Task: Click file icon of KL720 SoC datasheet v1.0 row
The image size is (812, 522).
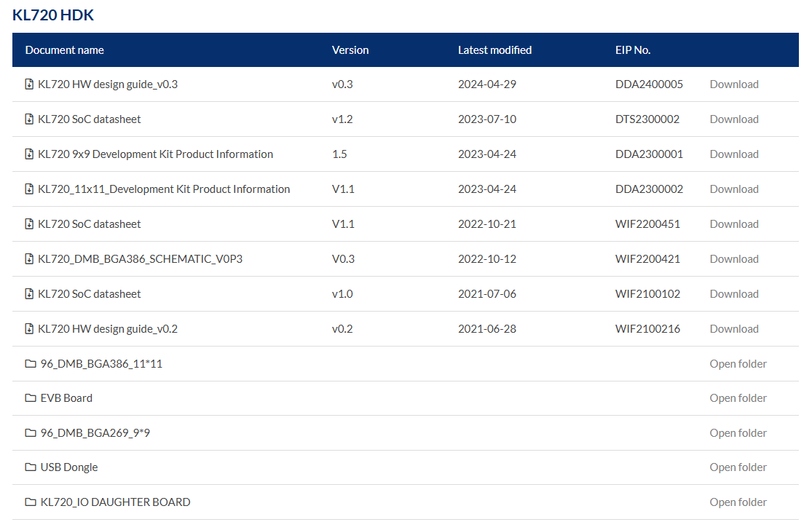Action: (x=30, y=293)
